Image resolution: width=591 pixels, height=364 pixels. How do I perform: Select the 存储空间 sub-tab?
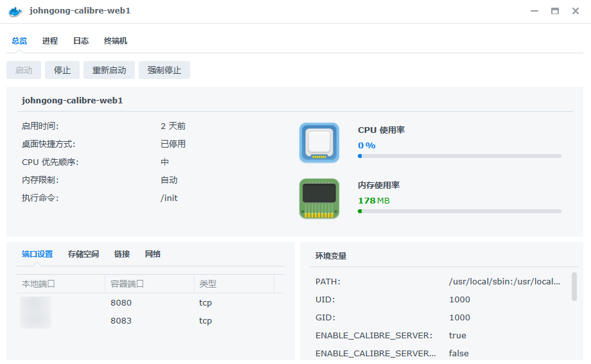pos(84,254)
